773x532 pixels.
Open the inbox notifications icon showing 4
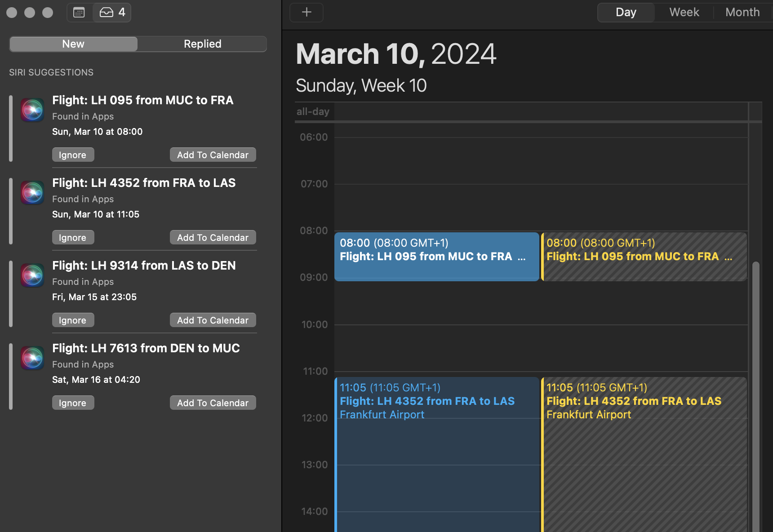coord(112,13)
